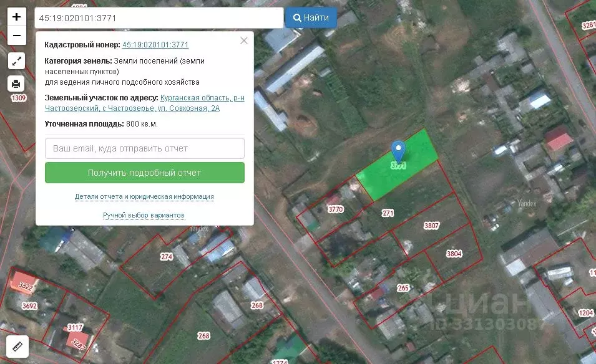This screenshot has width=596, height=364.
Task: Click Получить подробный отчет green button
Action: (144, 173)
